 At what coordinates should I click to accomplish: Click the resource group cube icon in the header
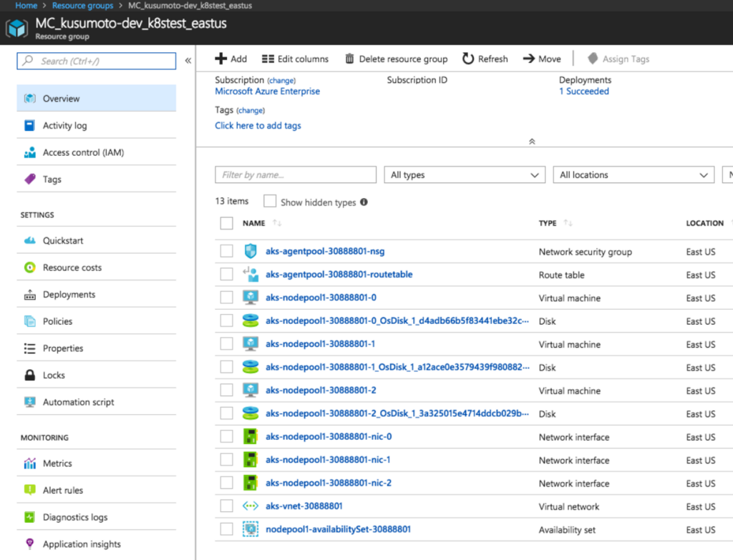pos(17,28)
